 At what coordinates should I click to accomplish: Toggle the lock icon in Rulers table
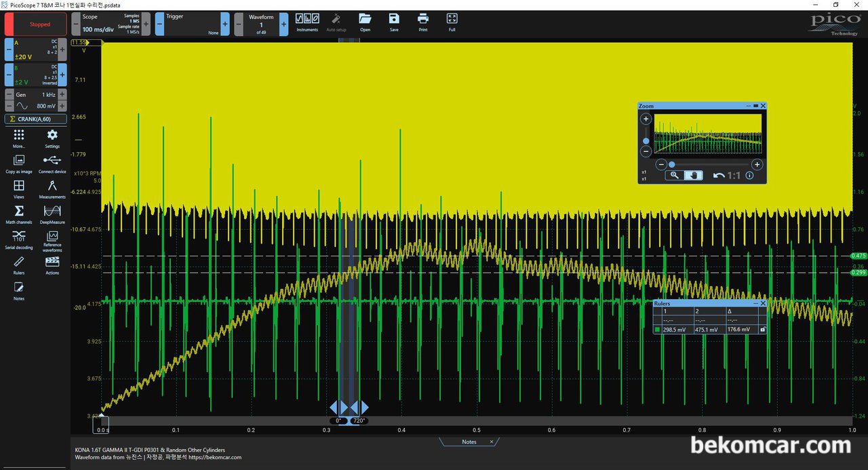click(763, 329)
